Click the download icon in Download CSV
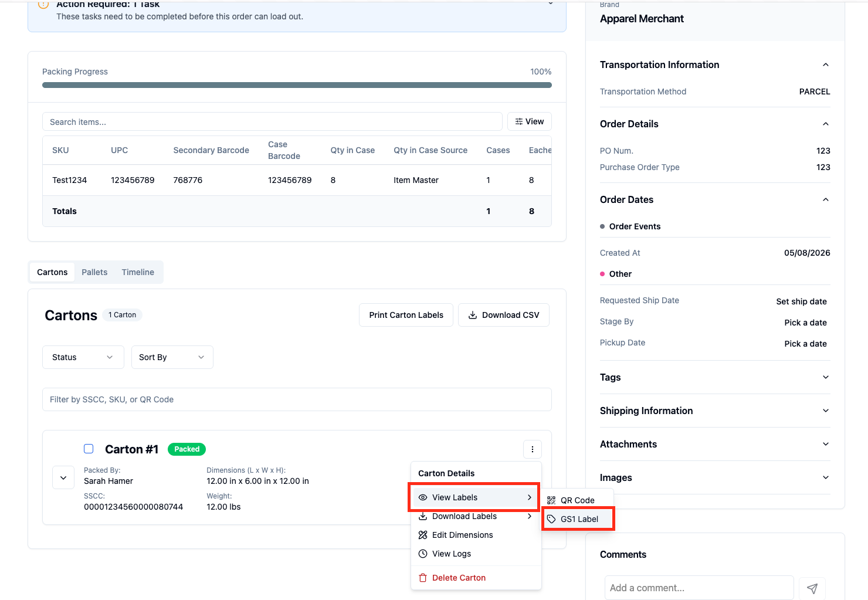 pos(473,315)
